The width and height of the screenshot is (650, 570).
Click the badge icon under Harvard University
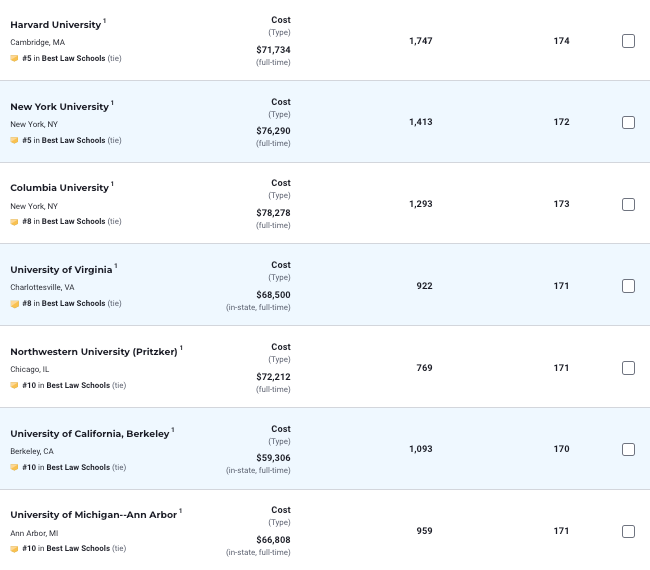[14, 58]
